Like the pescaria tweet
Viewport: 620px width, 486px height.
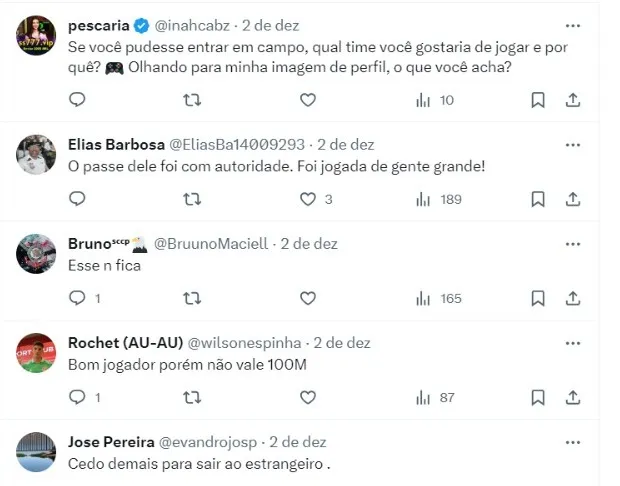click(x=308, y=100)
